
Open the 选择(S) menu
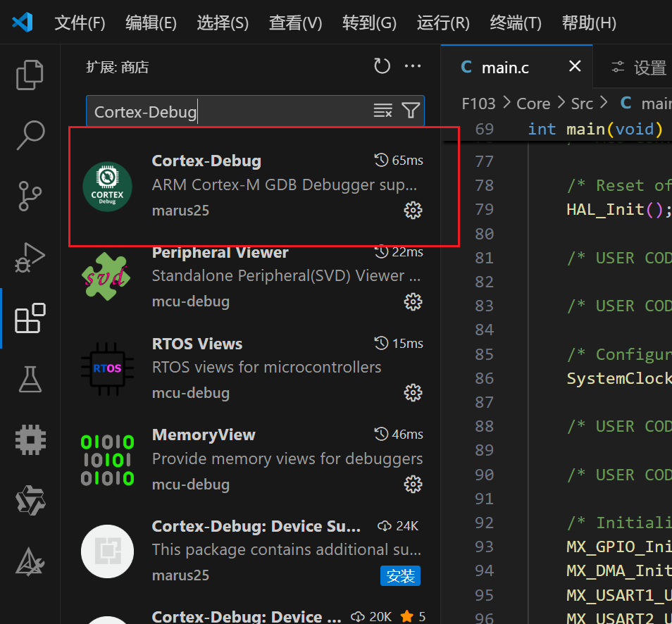(223, 23)
